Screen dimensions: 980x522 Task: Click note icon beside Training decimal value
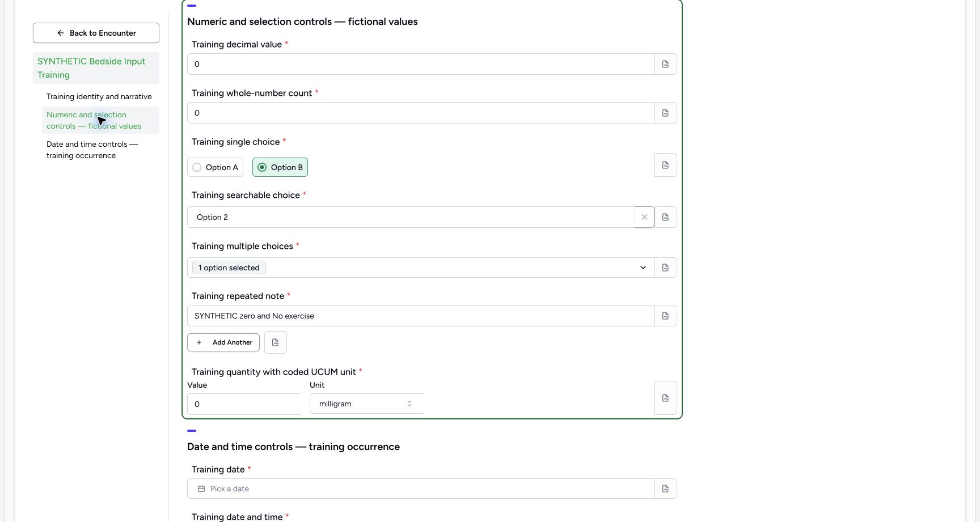coord(666,64)
